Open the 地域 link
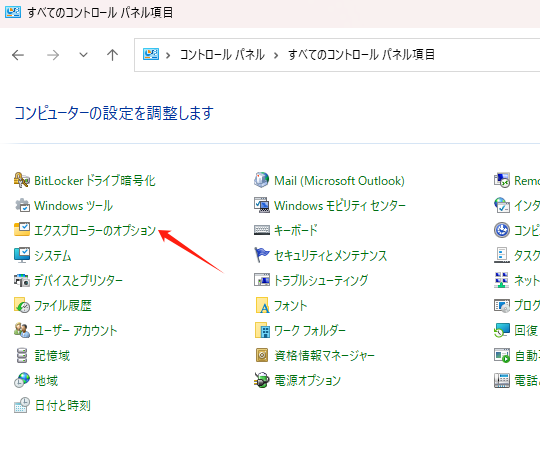540x461 pixels. coord(46,380)
